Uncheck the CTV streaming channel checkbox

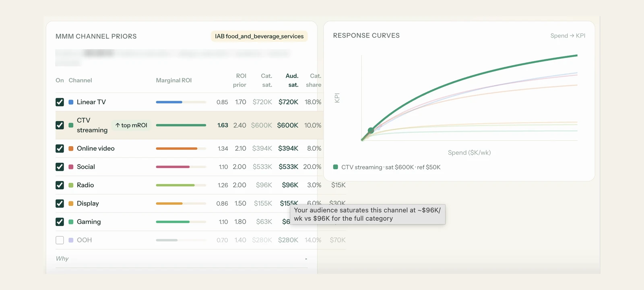click(60, 125)
